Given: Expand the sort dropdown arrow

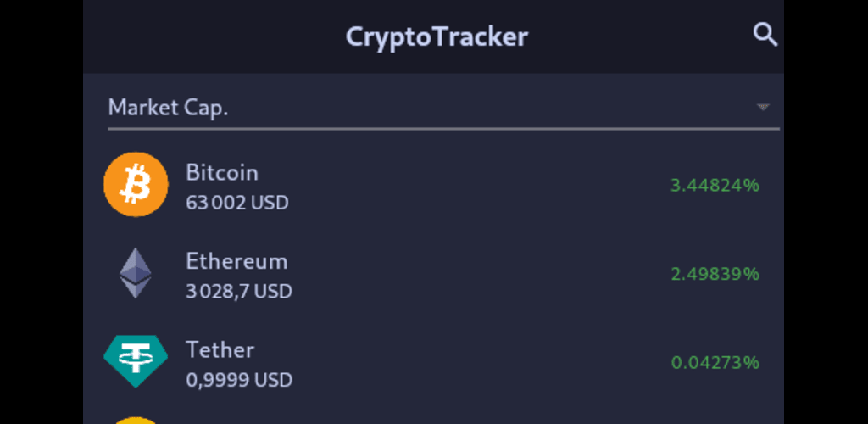Looking at the screenshot, I should (x=763, y=107).
